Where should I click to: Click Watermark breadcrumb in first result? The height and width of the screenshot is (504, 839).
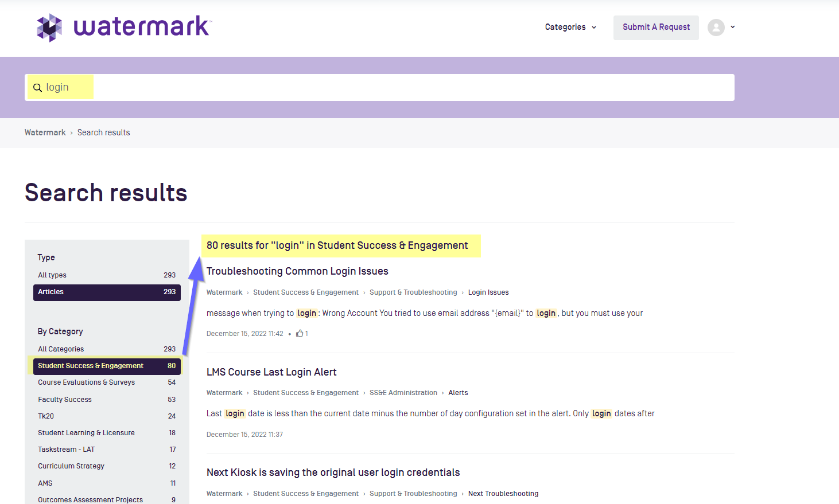pos(224,292)
